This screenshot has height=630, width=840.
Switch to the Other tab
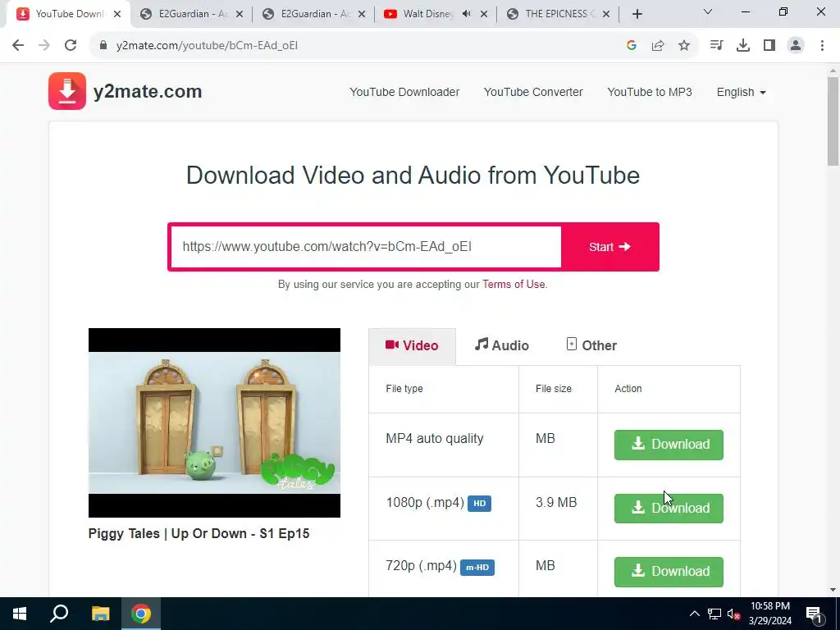click(591, 345)
